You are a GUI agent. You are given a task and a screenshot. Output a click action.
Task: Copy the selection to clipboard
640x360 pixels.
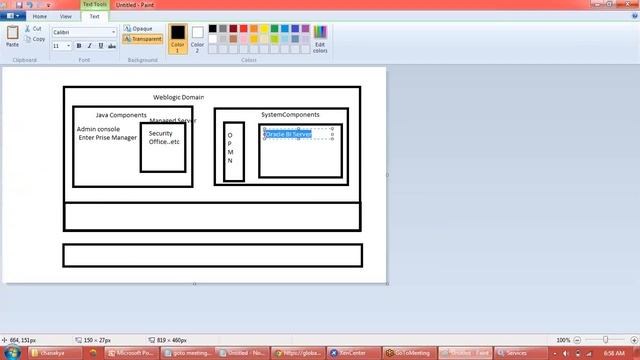click(35, 39)
